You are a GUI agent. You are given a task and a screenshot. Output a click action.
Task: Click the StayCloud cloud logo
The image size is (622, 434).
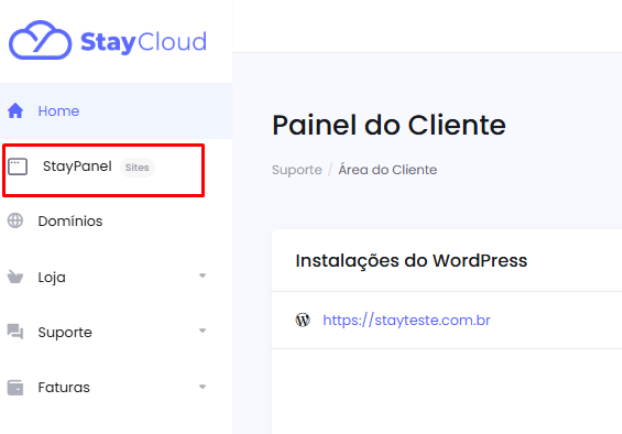tap(40, 40)
